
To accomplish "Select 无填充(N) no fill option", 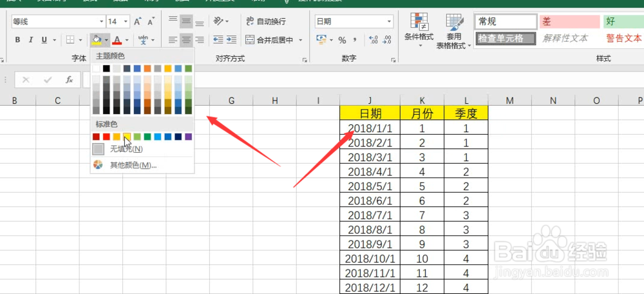I will click(x=142, y=149).
